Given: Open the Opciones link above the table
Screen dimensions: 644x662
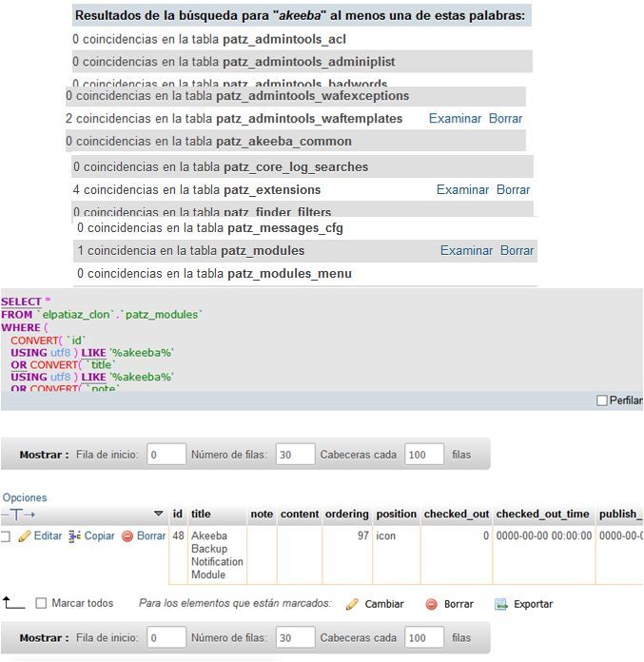Looking at the screenshot, I should coord(25,497).
